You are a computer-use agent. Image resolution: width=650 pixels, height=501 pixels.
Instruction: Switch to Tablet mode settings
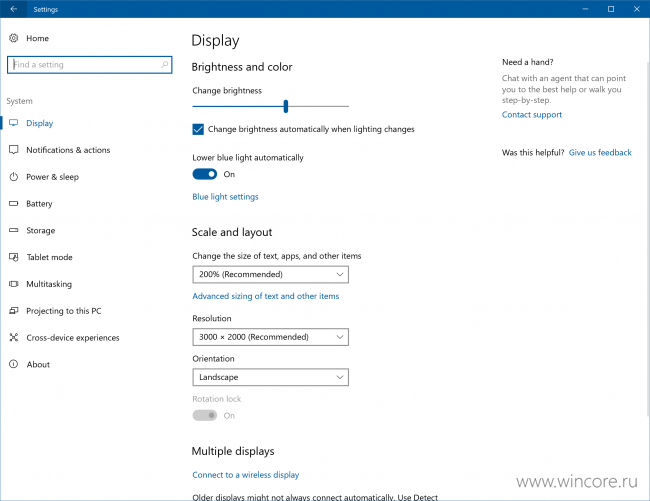coord(49,257)
